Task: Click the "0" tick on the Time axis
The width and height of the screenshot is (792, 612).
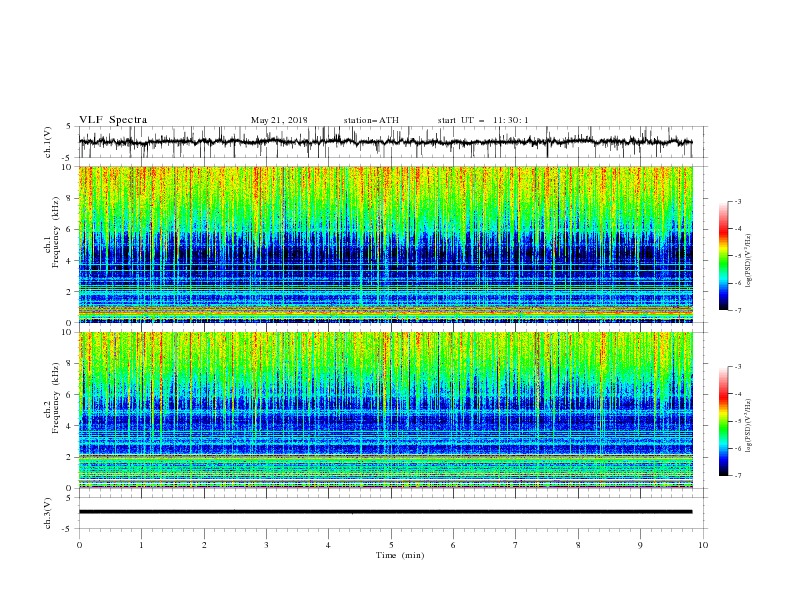Action: click(79, 545)
